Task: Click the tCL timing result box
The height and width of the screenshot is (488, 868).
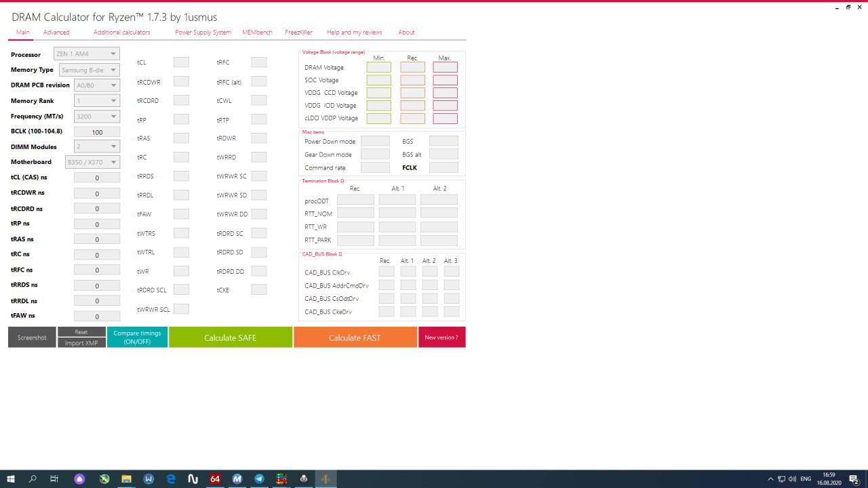Action: click(181, 62)
